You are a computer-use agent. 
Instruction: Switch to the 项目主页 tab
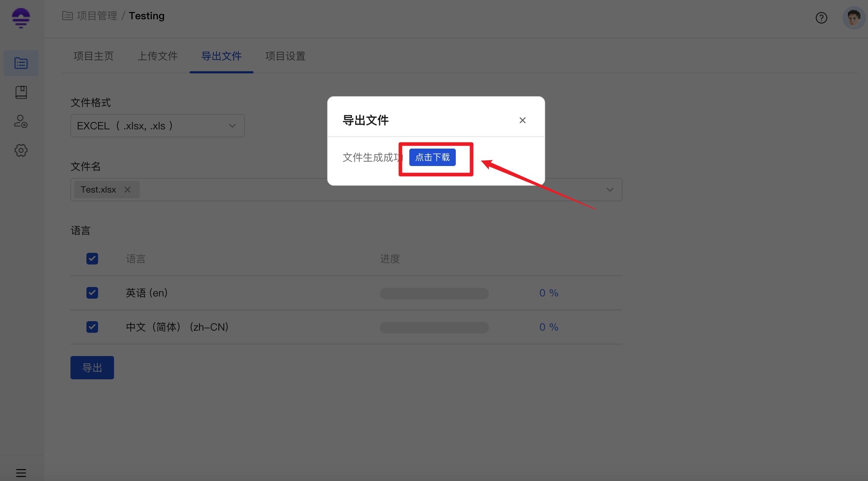94,56
